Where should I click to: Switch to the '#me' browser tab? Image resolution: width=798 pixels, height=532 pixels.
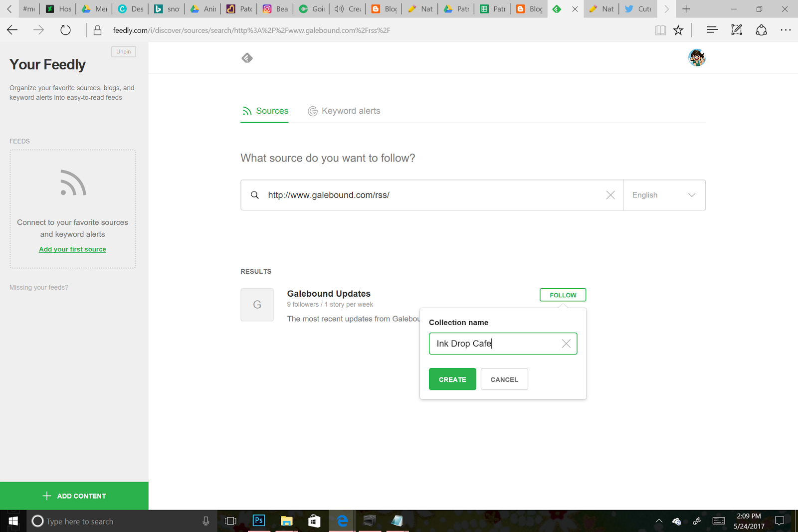29,9
